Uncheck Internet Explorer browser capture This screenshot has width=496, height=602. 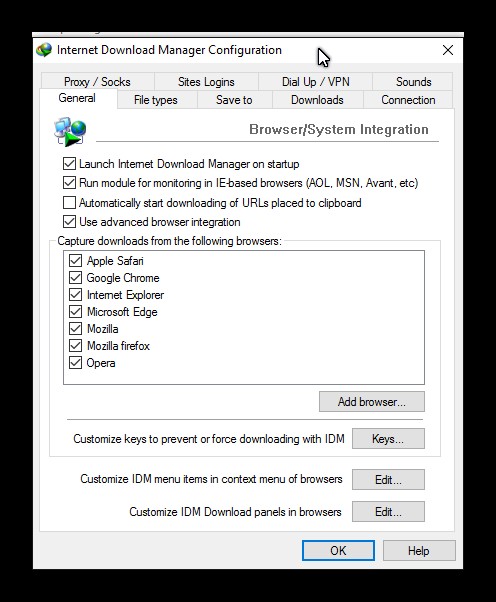coord(75,295)
